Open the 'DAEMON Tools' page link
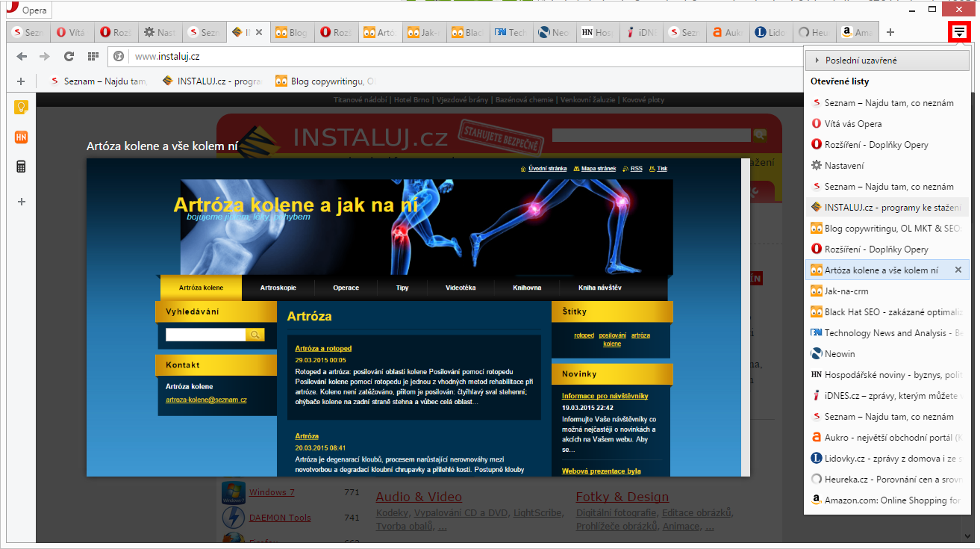Viewport: 980px width, 549px height. pos(280,518)
